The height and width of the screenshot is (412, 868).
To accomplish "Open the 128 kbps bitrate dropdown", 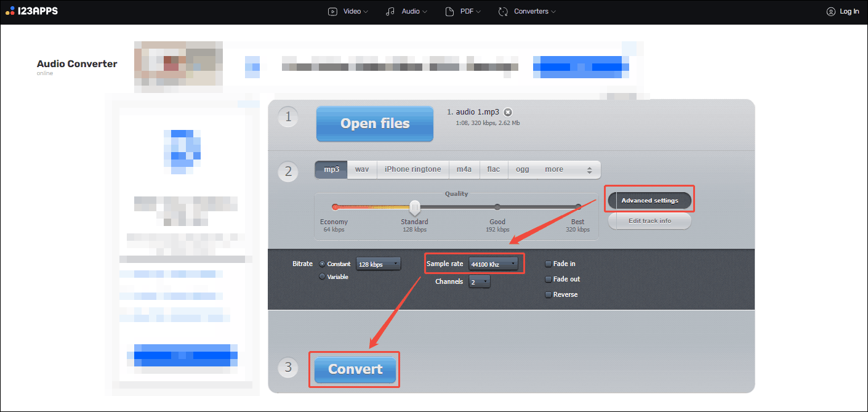I will tap(379, 264).
